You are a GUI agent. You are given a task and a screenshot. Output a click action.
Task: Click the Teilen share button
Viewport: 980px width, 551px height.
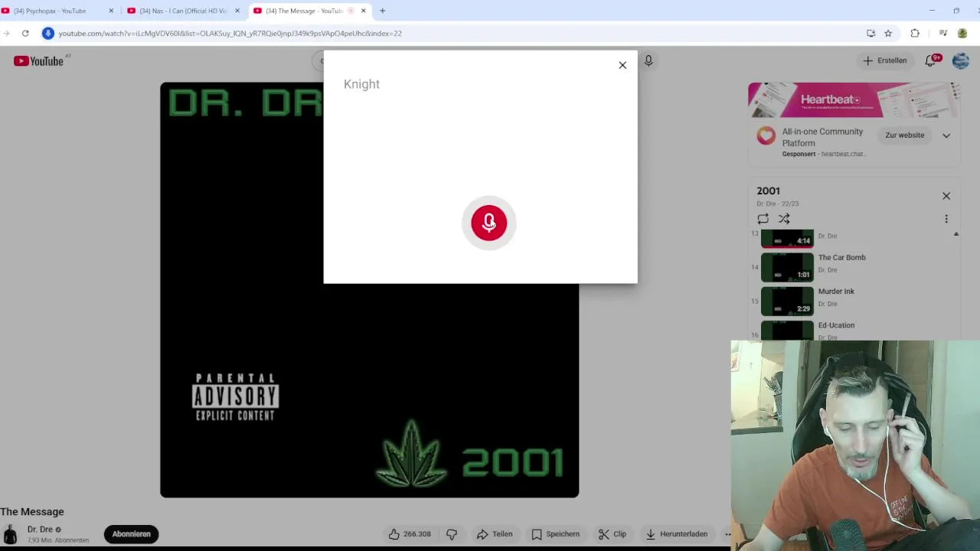pos(495,534)
